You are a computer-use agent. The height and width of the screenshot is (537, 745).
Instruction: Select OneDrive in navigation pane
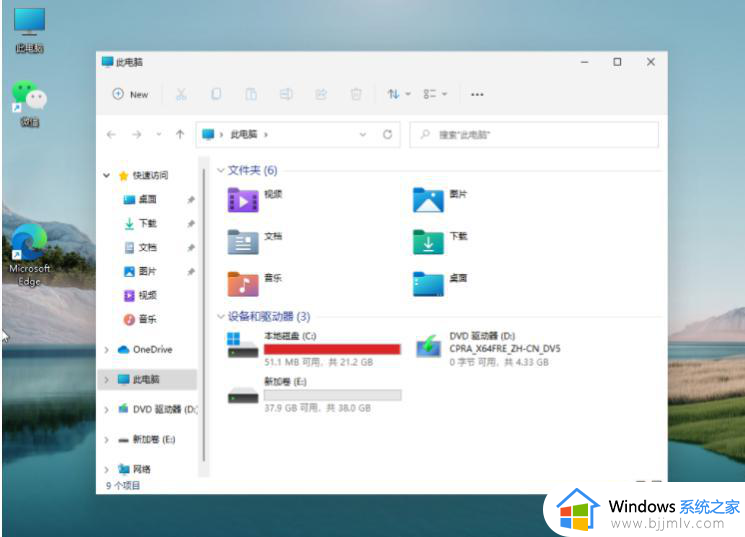point(152,349)
